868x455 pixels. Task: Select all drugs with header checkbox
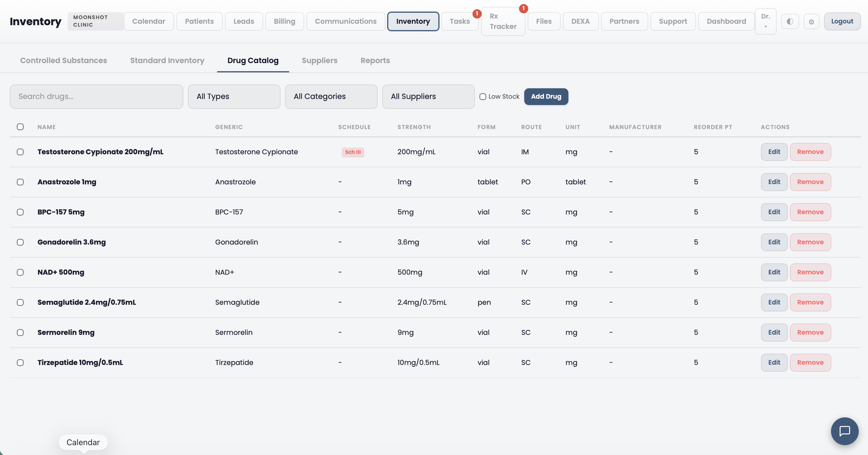click(20, 127)
